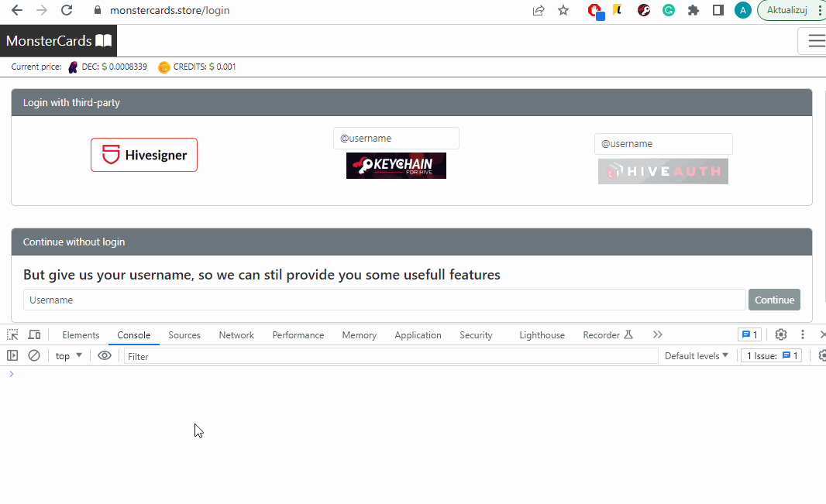Screen dimensions: 826x504
Task: Open the profile avatar A
Action: 743,10
